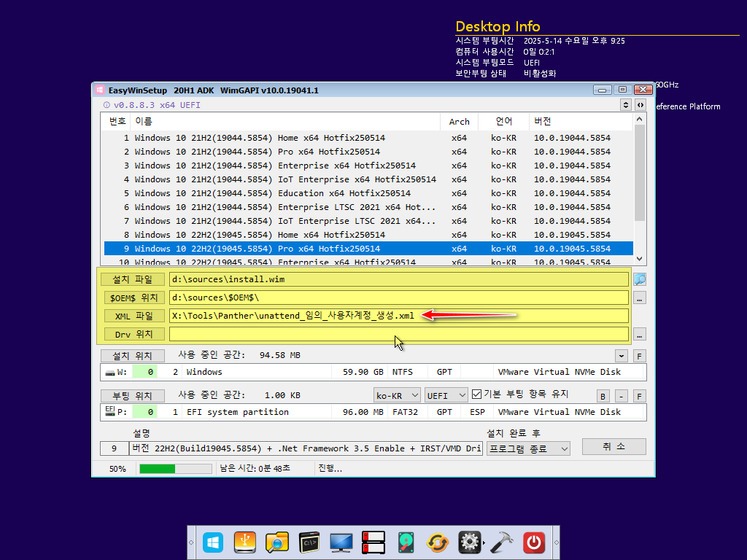Select row 2 Windows 10 21H2 Pro x64
This screenshot has height=560, width=747.
(x=368, y=152)
